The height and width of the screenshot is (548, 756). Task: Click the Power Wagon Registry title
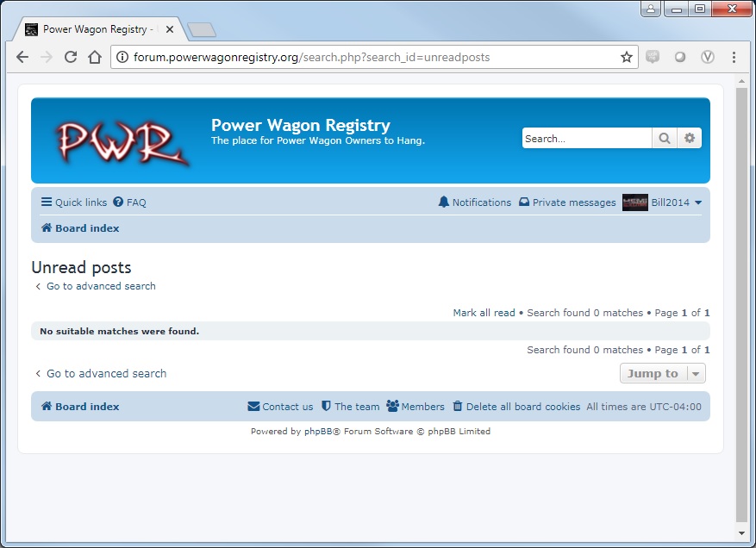pyautogui.click(x=300, y=125)
